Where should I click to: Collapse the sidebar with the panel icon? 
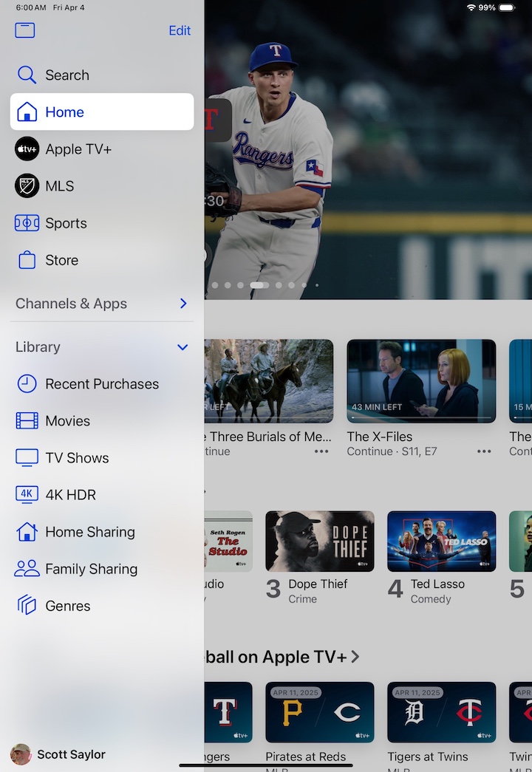click(x=24, y=30)
